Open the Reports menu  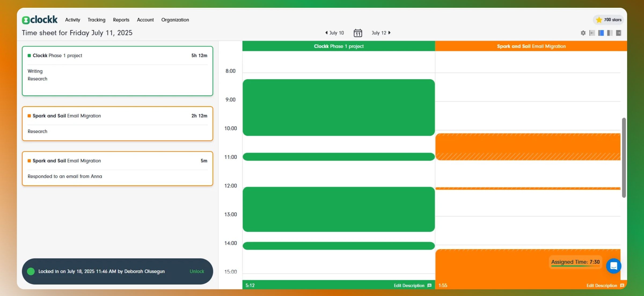pyautogui.click(x=121, y=20)
